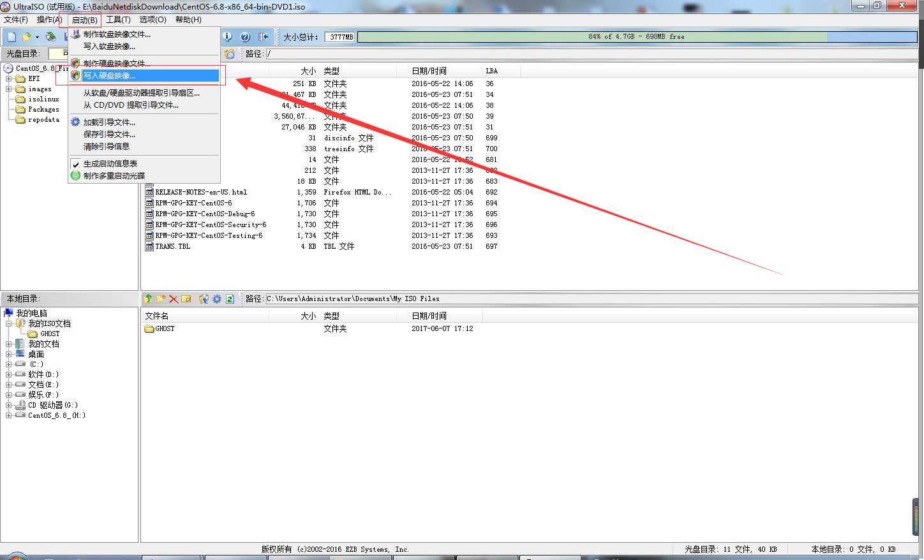924x560 pixels.
Task: Open the 工具(T) menu
Action: pyautogui.click(x=118, y=20)
